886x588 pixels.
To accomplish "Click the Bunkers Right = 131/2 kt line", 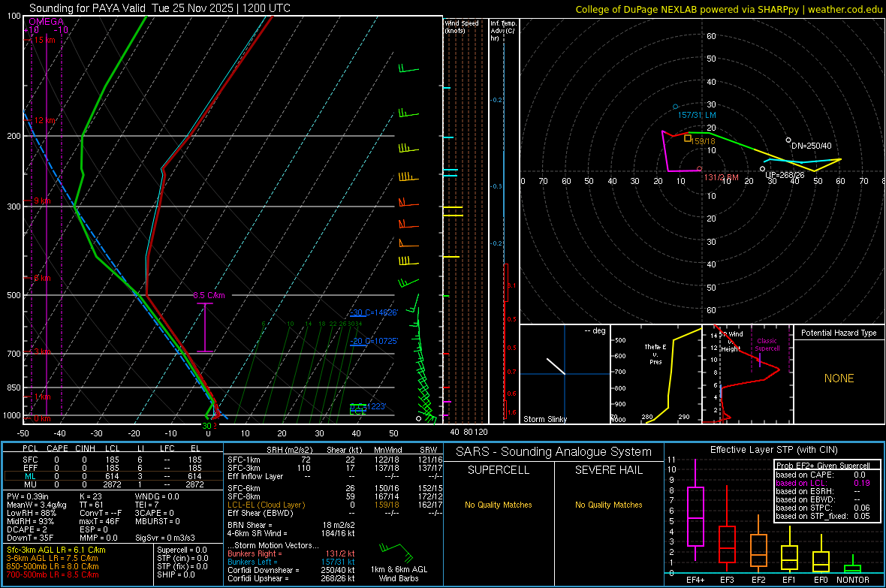I will (291, 553).
